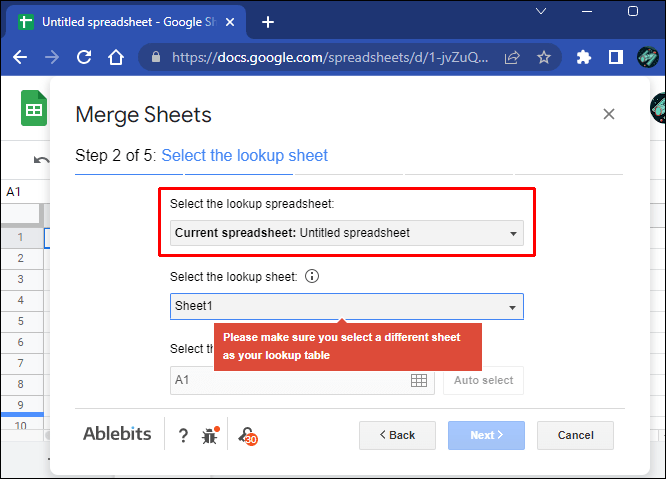Open the Google Sheets home logo
Image resolution: width=666 pixels, height=479 pixels.
pyautogui.click(x=34, y=109)
